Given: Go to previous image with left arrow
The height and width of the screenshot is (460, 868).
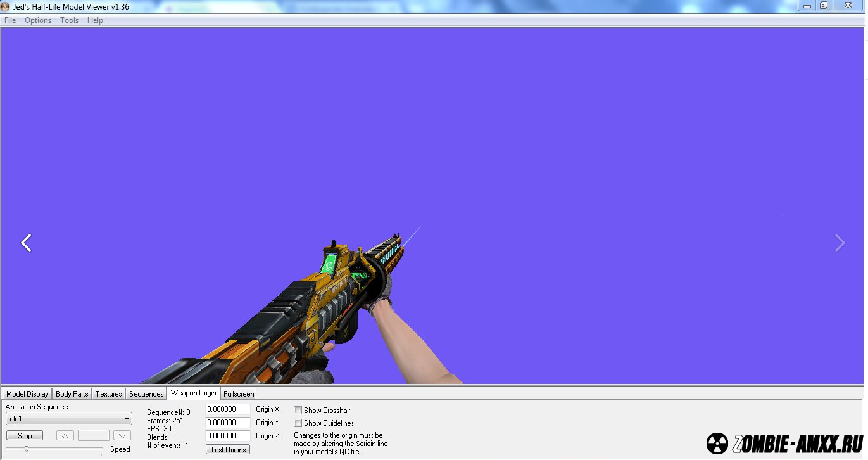Looking at the screenshot, I should (26, 243).
